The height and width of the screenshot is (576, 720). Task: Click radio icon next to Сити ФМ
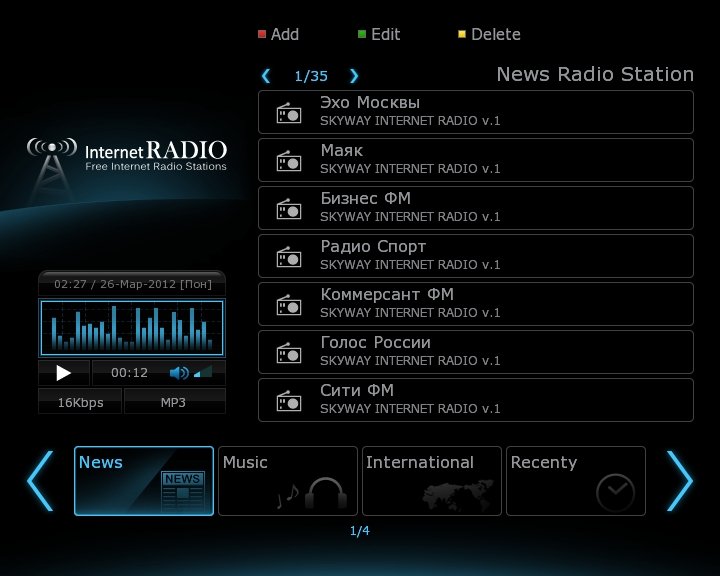tap(289, 401)
